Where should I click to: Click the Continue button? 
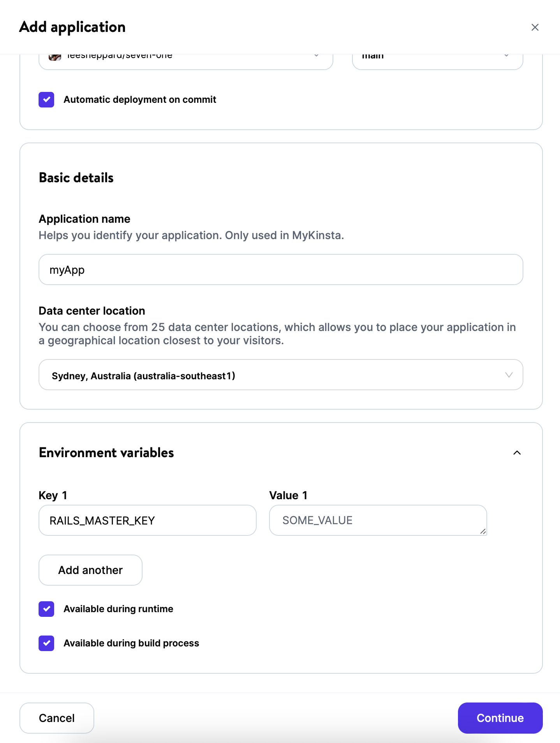click(x=500, y=718)
